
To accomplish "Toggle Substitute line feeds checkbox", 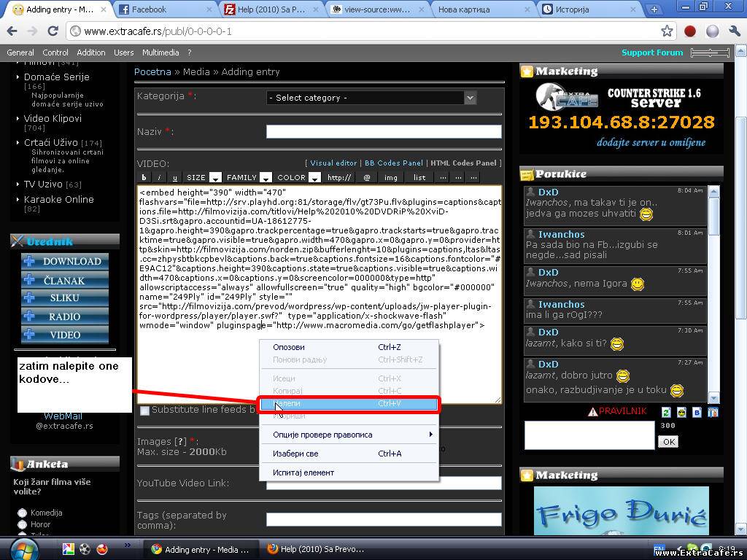I will (x=144, y=411).
